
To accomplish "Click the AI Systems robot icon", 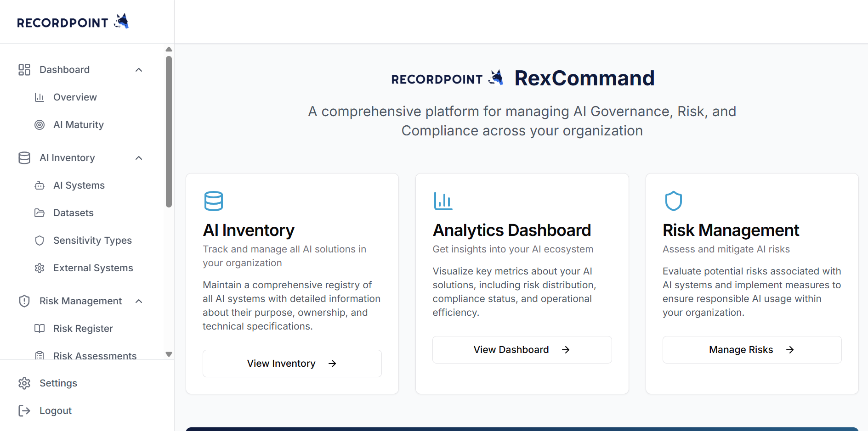I will tap(40, 185).
